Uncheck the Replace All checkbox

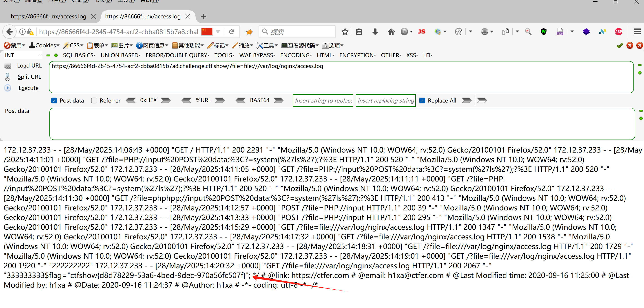[422, 100]
